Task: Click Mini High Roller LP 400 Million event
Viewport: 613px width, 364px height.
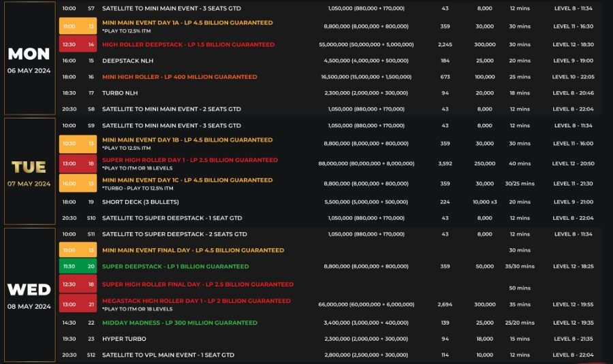Action: point(179,77)
